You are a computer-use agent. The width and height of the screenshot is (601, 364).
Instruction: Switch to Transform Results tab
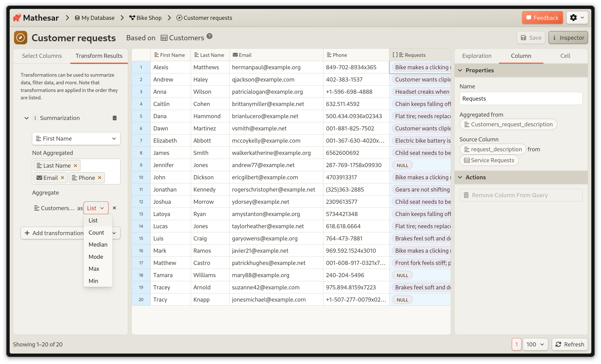coord(99,56)
